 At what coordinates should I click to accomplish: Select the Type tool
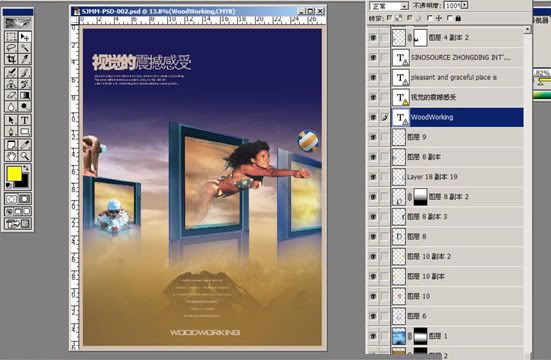[x=25, y=120]
